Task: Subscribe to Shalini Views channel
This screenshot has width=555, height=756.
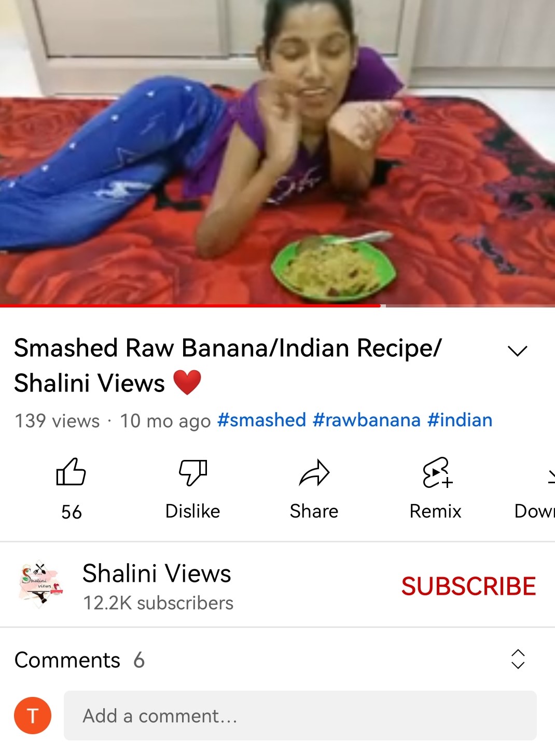Action: point(468,586)
